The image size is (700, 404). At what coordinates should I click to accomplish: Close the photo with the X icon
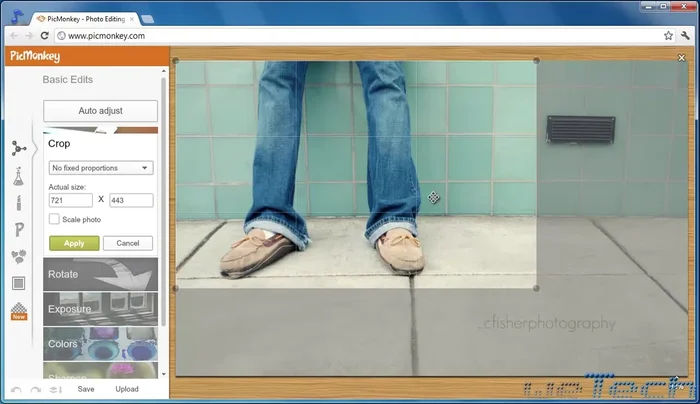click(681, 58)
